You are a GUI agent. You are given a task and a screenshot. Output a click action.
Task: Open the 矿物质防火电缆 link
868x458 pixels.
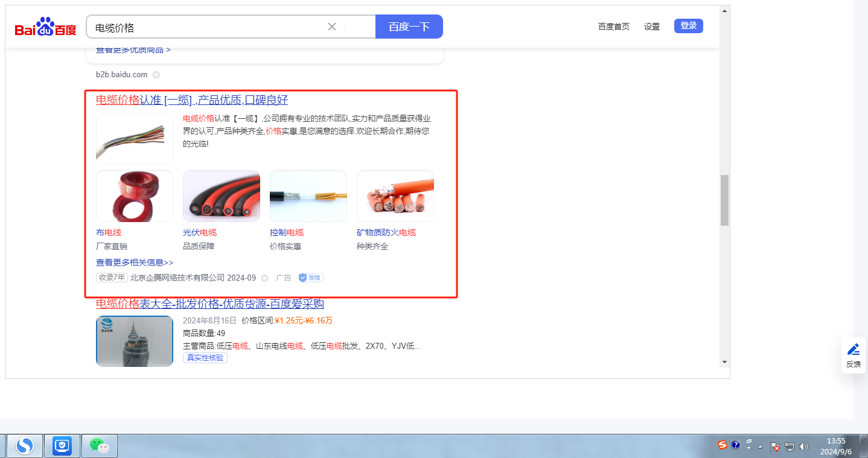tap(386, 232)
